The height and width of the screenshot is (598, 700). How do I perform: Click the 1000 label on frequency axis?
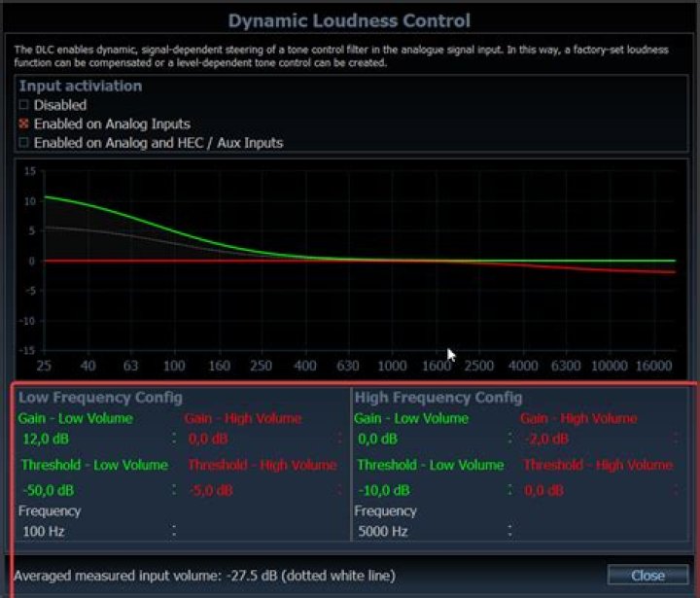392,366
